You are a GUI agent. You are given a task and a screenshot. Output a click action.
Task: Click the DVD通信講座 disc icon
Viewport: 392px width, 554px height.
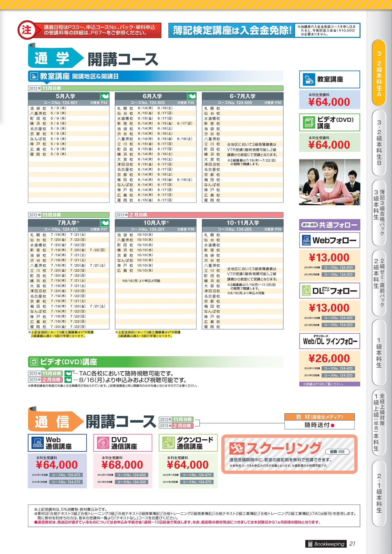[x=103, y=443]
